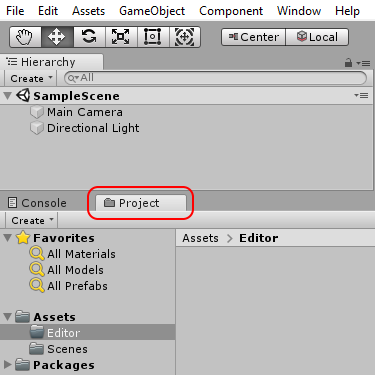Open the Hierarchy Create dropdown
The width and height of the screenshot is (375, 375).
click(32, 78)
